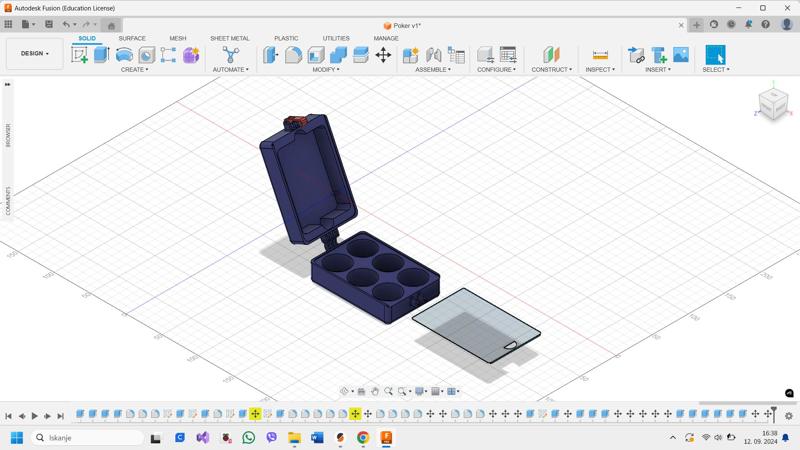Expand the MODIFY menu
Screen dimensions: 800x450
click(326, 69)
